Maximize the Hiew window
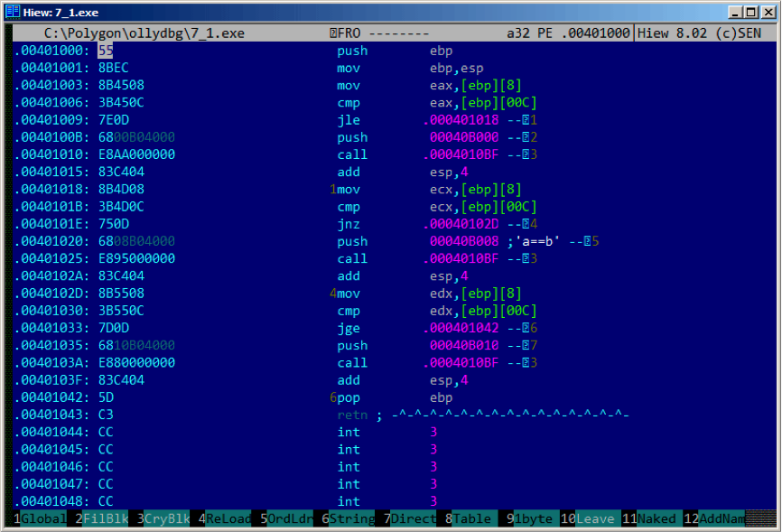The image size is (782, 532). [x=751, y=12]
